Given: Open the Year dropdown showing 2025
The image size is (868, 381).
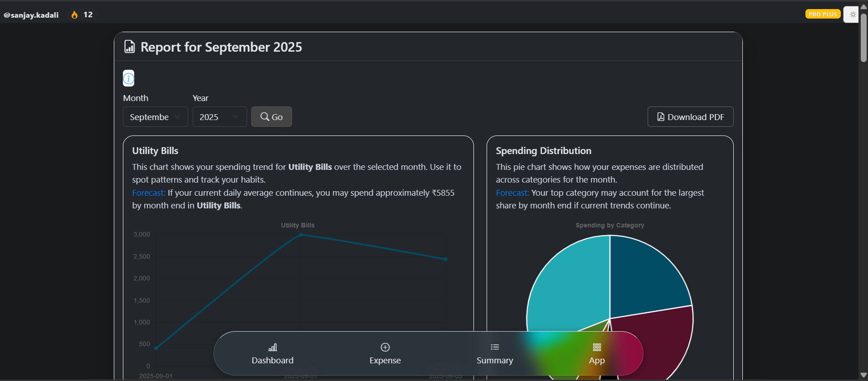Looking at the screenshot, I should coord(219,117).
